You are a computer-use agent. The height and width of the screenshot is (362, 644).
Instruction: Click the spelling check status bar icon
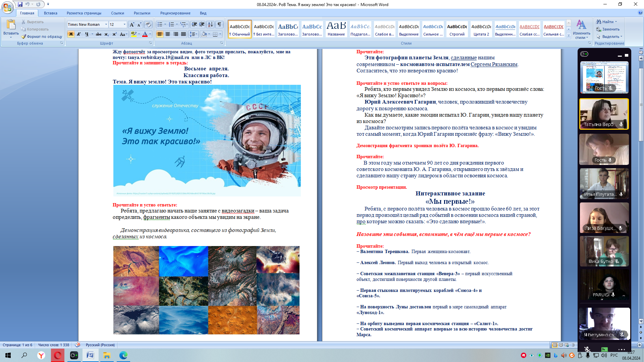point(77,345)
